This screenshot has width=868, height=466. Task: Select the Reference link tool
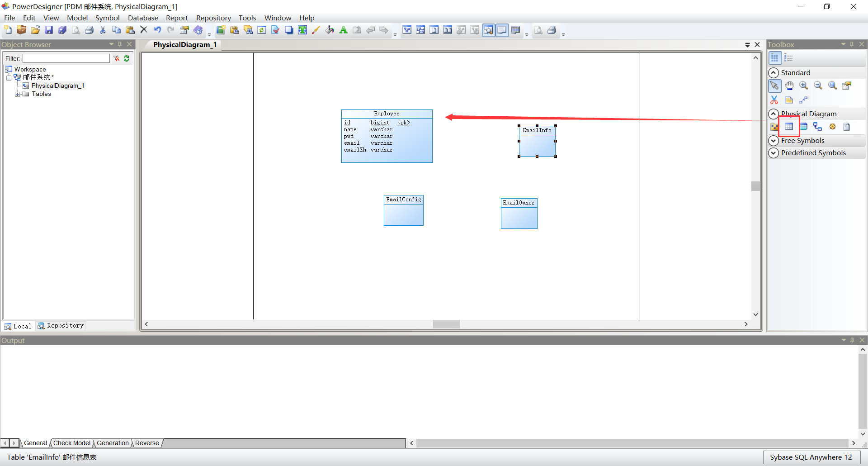[x=818, y=127]
